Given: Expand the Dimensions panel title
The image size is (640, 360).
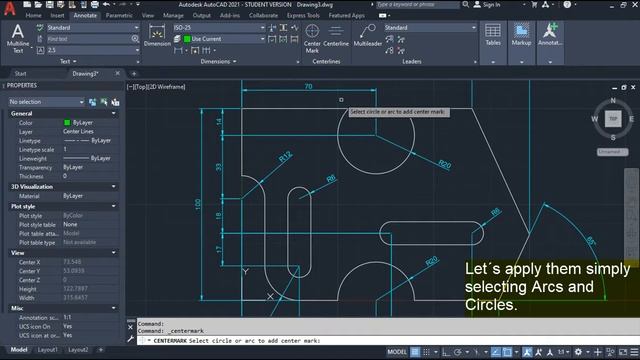Looking at the screenshot, I should 218,62.
